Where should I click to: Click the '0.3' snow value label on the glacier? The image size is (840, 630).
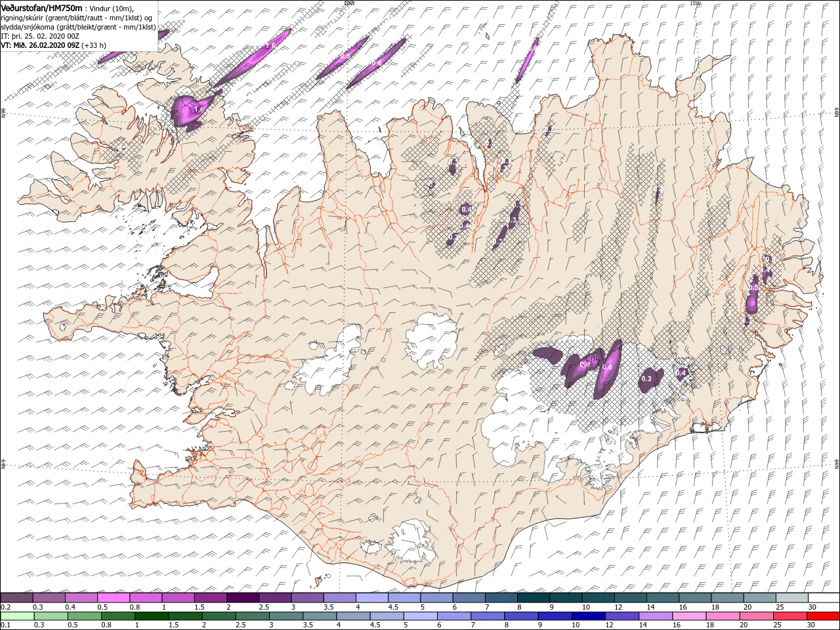click(x=646, y=379)
